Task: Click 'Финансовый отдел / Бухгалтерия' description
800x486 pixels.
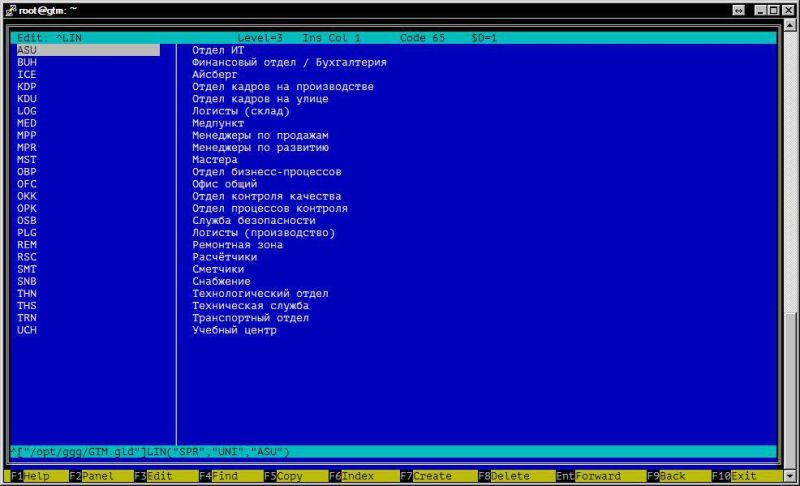Action: click(x=289, y=62)
